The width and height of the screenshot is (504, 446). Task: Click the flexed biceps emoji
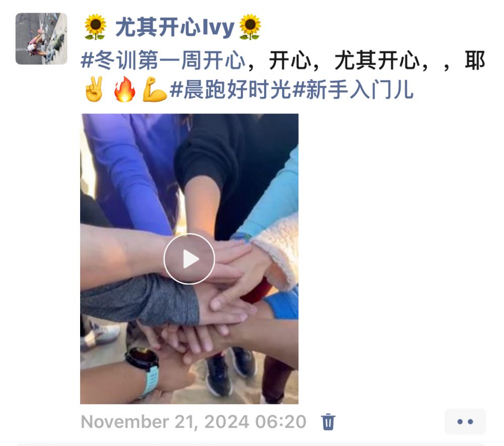tap(155, 89)
